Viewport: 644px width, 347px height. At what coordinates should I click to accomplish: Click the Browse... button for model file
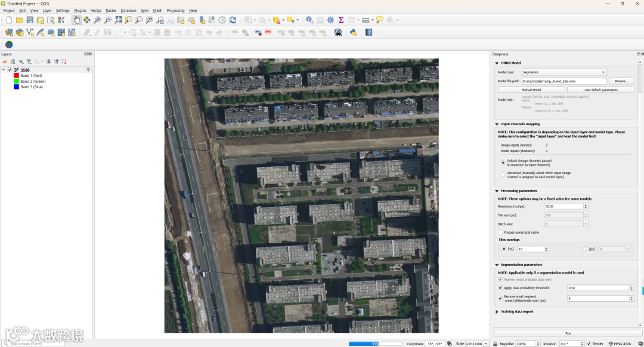coord(621,81)
